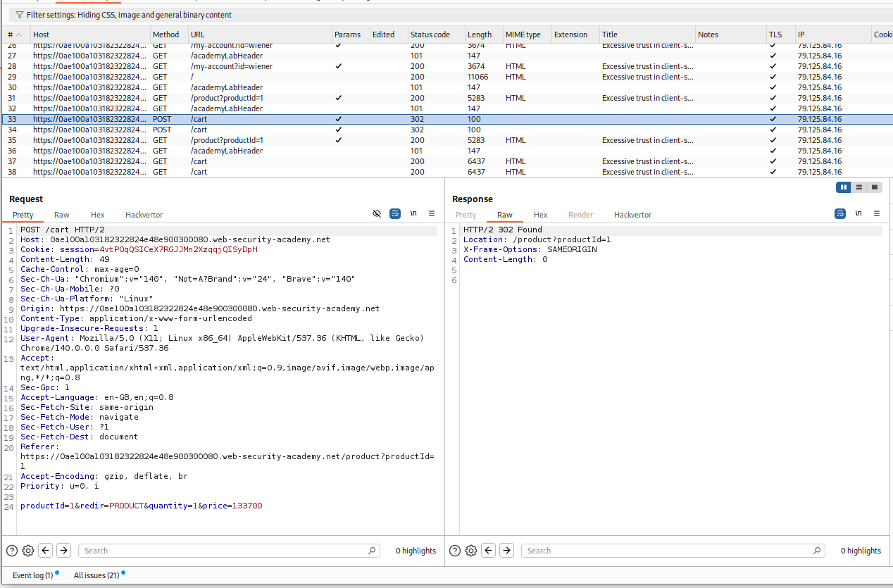Toggle word wrap in Request panel
Screen dimensions: 893x588
pyautogui.click(x=395, y=213)
